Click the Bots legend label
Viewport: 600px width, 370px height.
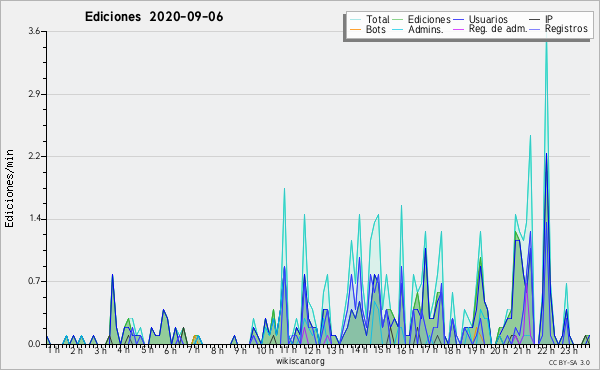point(375,29)
